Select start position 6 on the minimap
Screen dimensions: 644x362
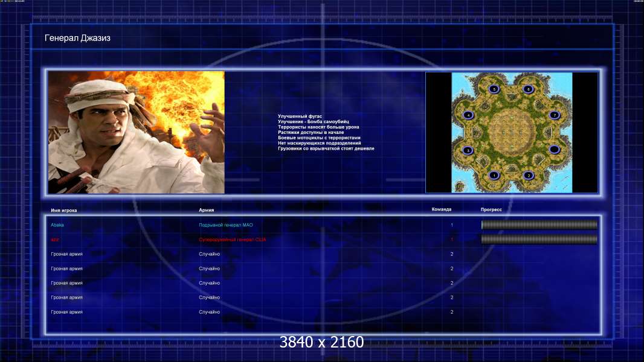(x=529, y=89)
